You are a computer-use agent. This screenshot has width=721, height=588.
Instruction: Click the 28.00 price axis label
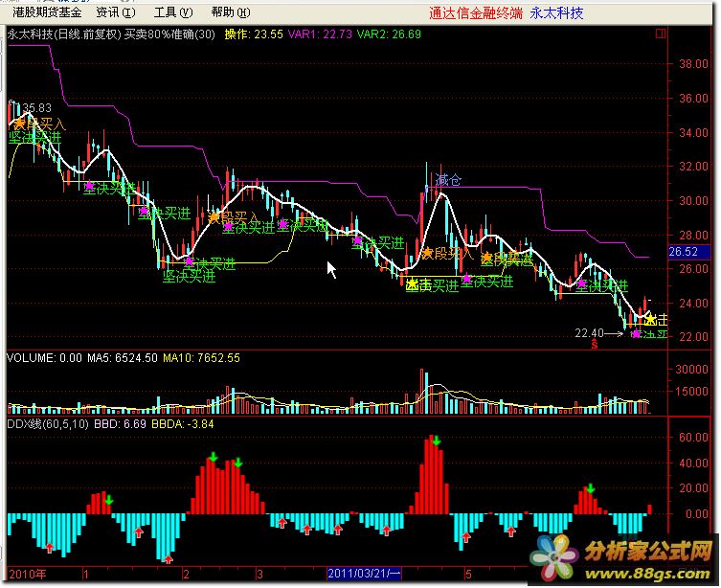pyautogui.click(x=694, y=235)
